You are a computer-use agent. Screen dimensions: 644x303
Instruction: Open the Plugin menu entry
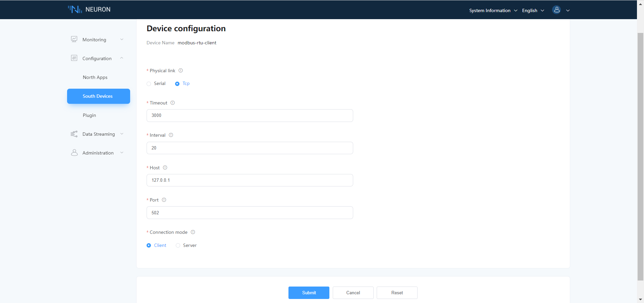(x=89, y=115)
